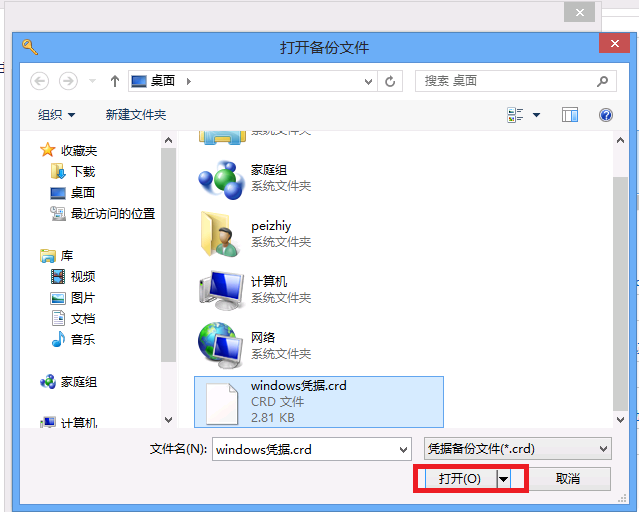
Task: Click 新建文件夹 button
Action: point(136,115)
